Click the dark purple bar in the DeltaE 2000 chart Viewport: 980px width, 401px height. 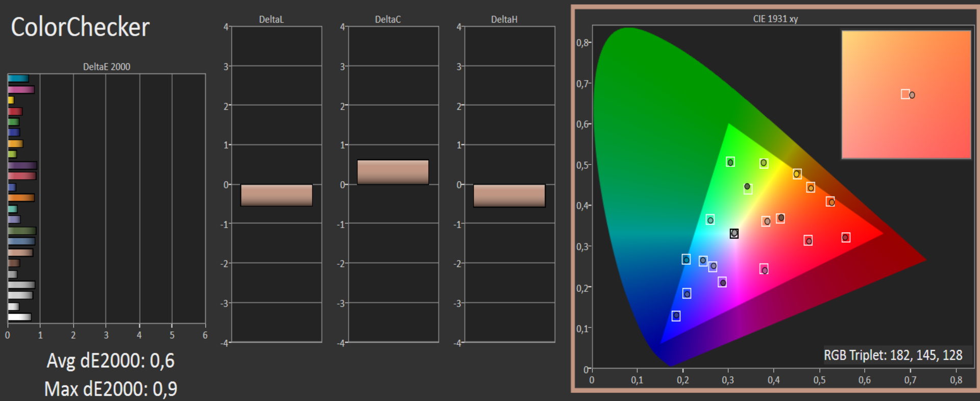click(x=22, y=165)
